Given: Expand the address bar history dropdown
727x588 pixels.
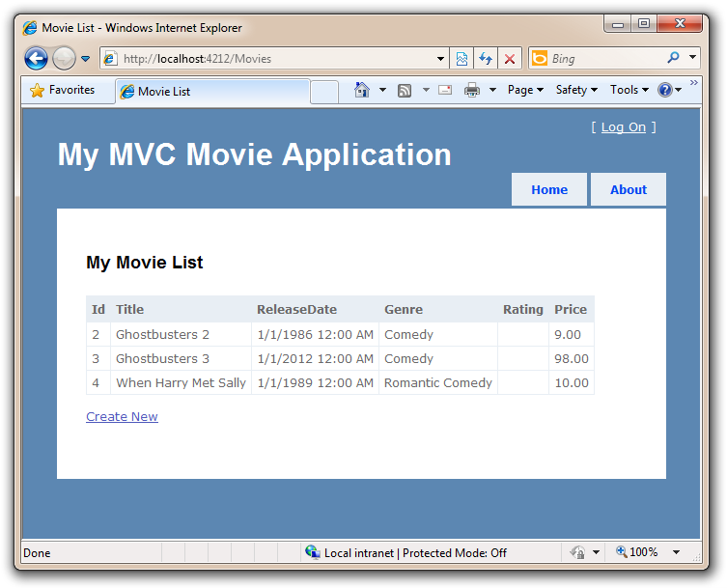Looking at the screenshot, I should (440, 59).
